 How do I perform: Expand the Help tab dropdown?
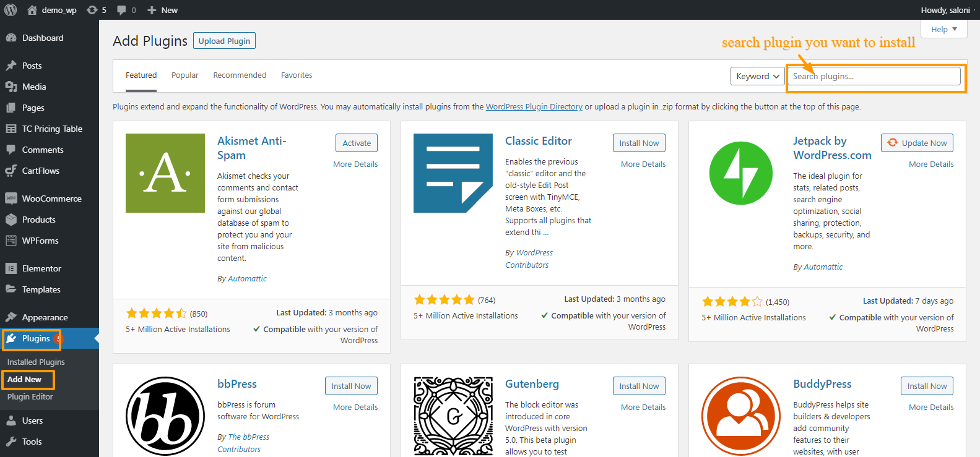pyautogui.click(x=944, y=29)
